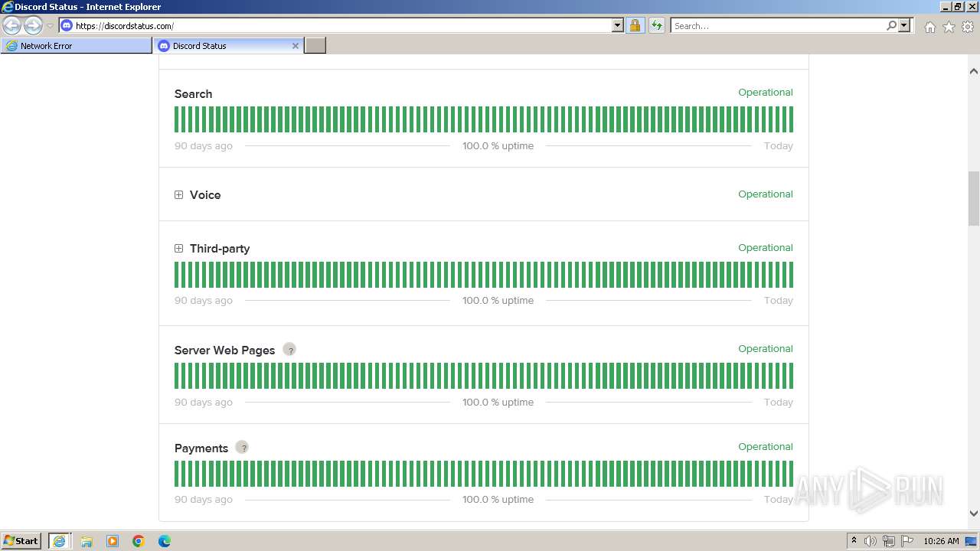Open the Favorites star icon
This screenshot has height=551, width=980.
click(x=949, y=27)
